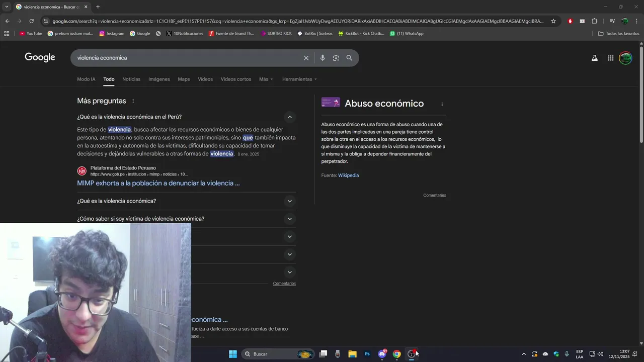Open three-dot options next to Más preguntas
The height and width of the screenshot is (362, 644).
tap(133, 101)
